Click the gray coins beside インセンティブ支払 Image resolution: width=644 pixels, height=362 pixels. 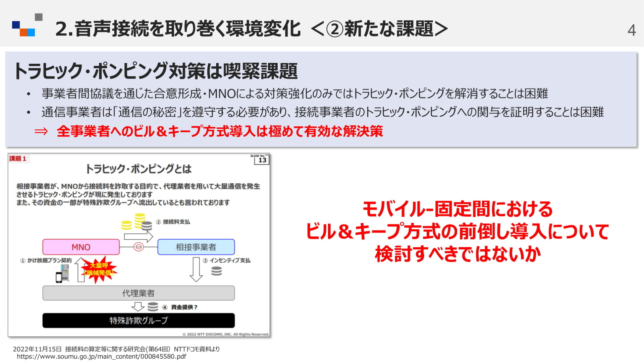[217, 271]
